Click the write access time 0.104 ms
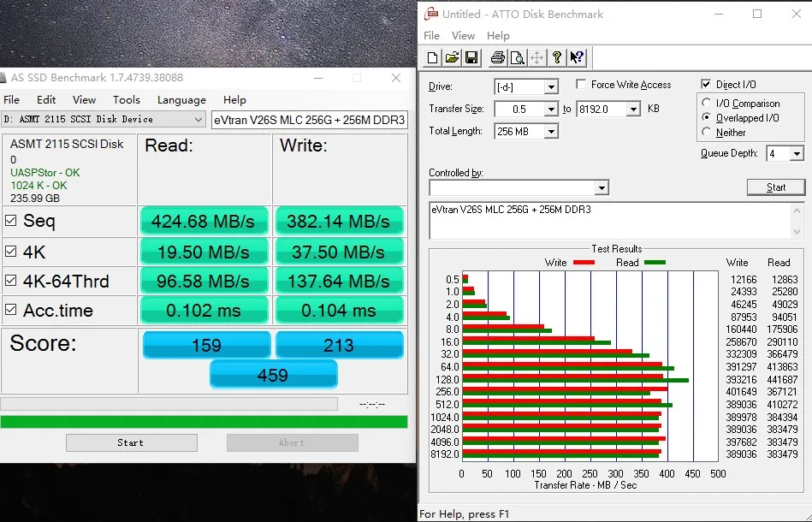This screenshot has height=522, width=812. (x=339, y=310)
